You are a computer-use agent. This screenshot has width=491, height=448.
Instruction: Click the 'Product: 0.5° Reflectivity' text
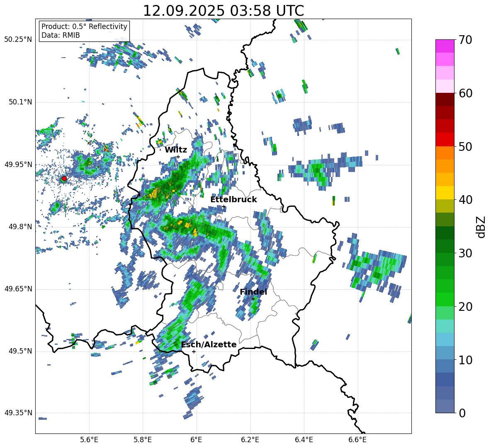coord(84,27)
